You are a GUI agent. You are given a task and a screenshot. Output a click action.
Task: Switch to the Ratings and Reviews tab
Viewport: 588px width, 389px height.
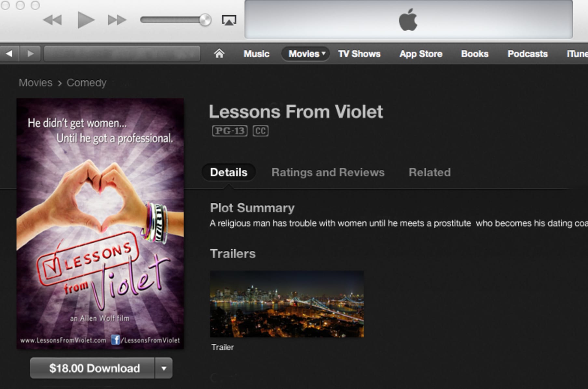328,172
